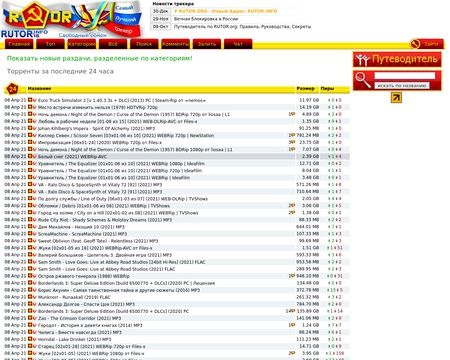Open comments icon on Scissor Seven row
The image size is (450, 360).
pos(292,135)
